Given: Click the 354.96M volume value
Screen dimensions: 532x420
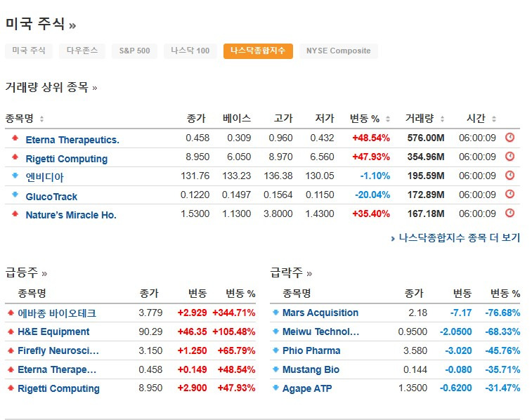Looking at the screenshot, I should (426, 157).
